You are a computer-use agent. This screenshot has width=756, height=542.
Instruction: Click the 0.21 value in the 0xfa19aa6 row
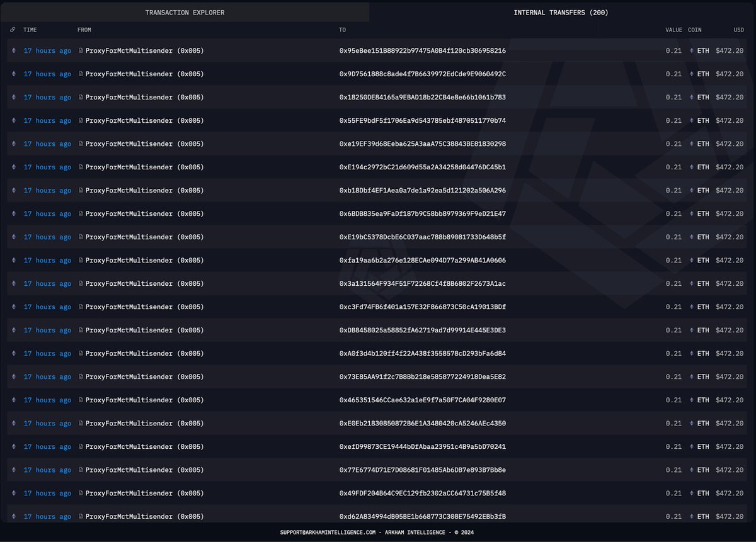(673, 261)
